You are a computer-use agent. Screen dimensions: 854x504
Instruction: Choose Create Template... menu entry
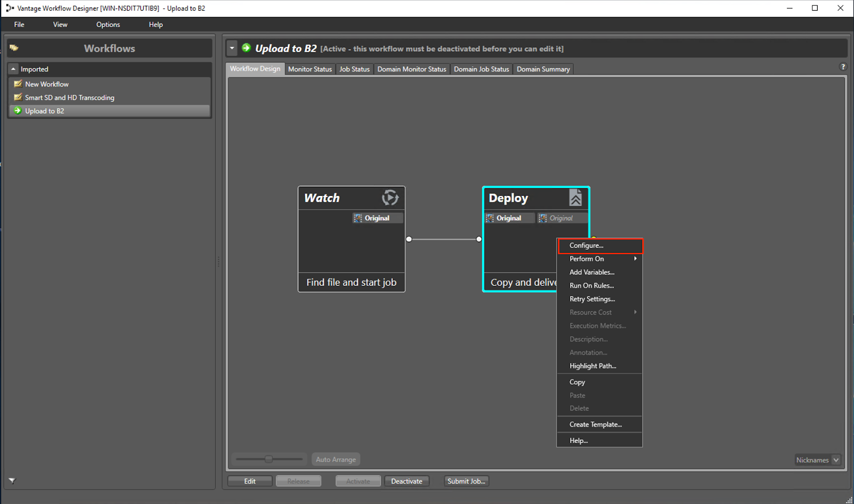point(599,425)
